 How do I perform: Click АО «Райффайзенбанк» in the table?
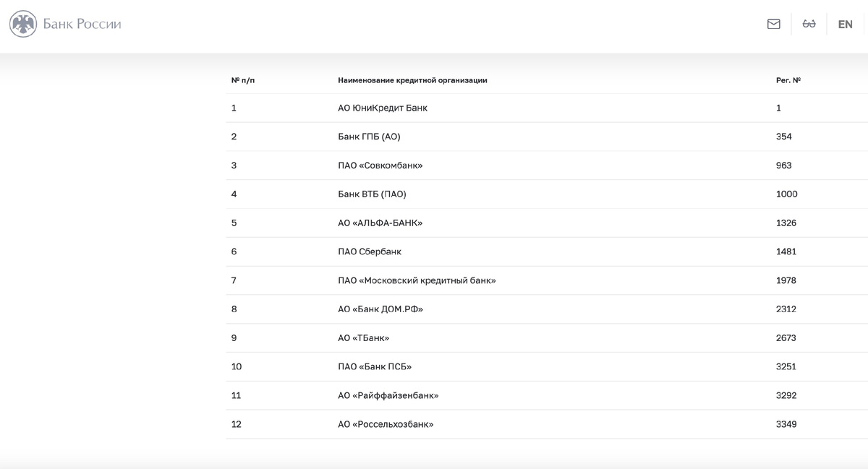(388, 395)
